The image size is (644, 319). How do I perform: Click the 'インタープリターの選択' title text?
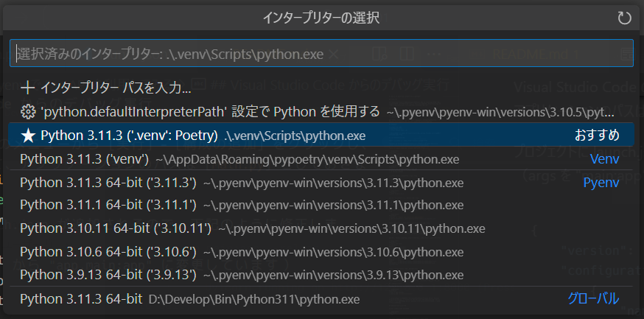(321, 18)
